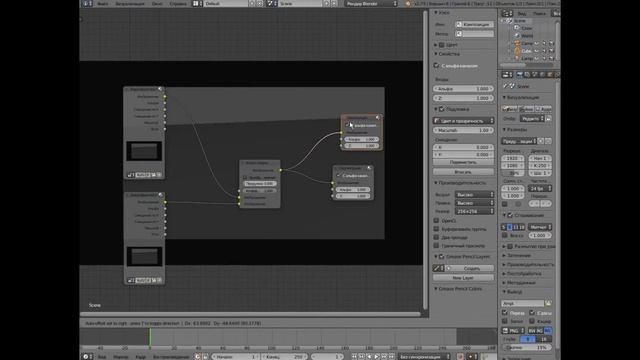Click the header icon on top Render Layers node
The height and width of the screenshot is (360, 640).
pos(160,89)
